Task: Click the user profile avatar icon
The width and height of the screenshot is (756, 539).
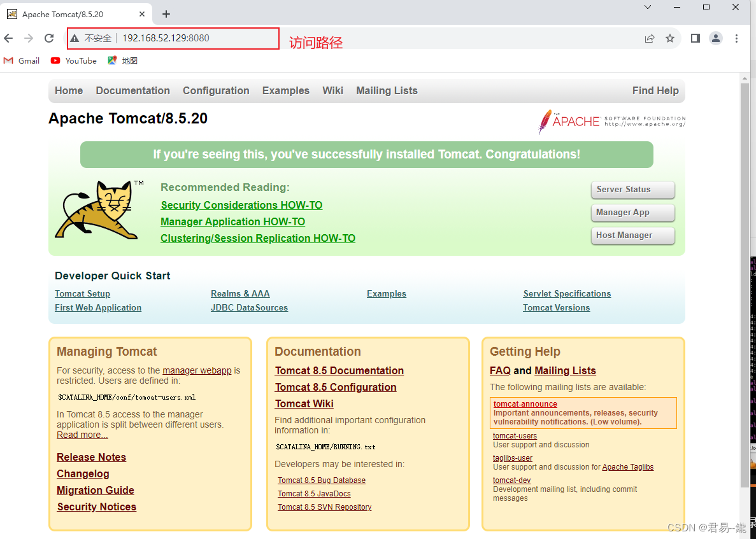Action: 715,38
